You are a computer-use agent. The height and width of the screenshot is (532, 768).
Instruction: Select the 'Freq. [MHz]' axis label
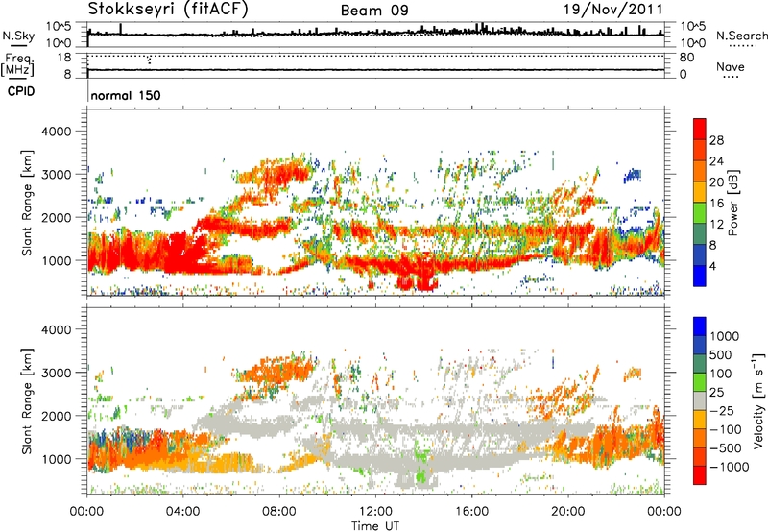click(x=17, y=64)
